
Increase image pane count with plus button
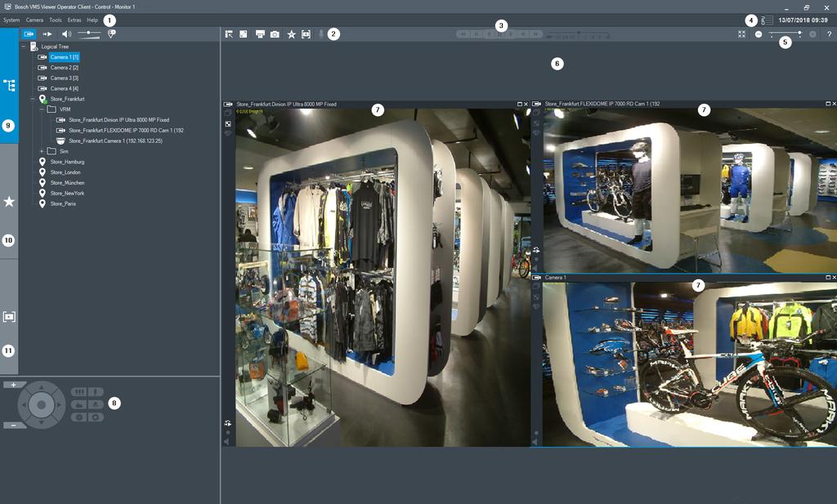(x=812, y=34)
